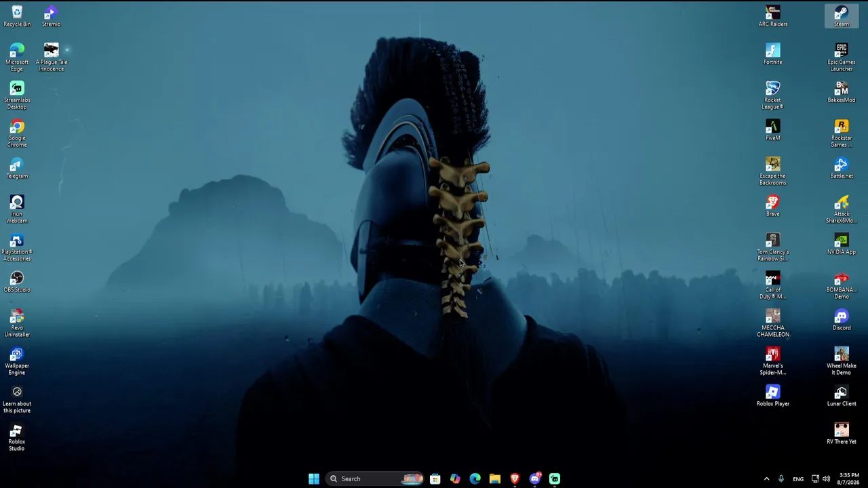Select the Rocket League shortcut
Screen dimensions: 868x488
(773, 96)
